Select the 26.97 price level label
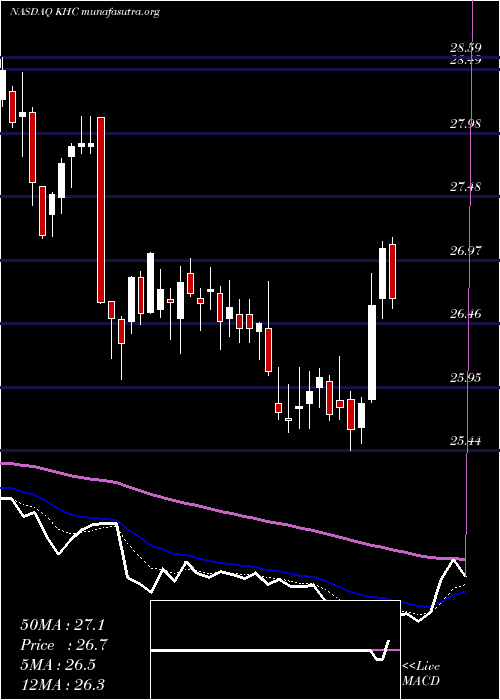The height and width of the screenshot is (700, 500). click(465, 251)
